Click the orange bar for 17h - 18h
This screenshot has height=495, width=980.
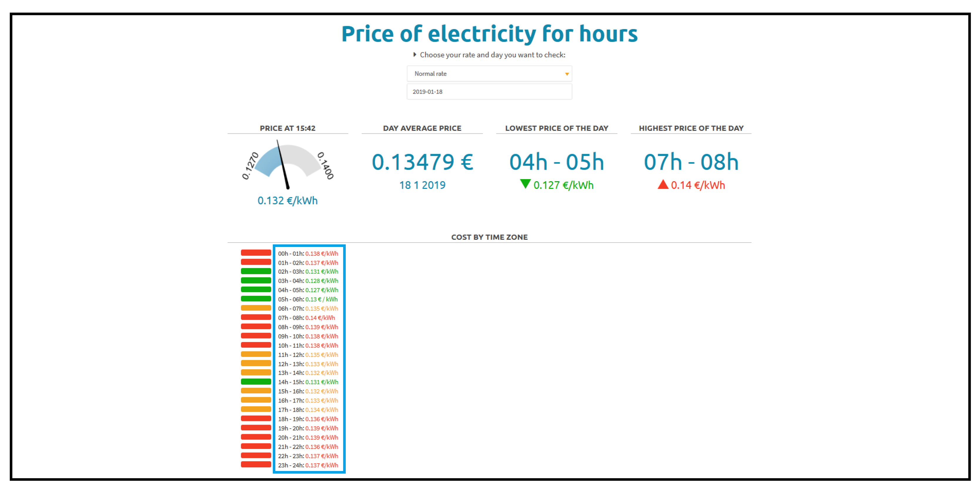pos(256,409)
